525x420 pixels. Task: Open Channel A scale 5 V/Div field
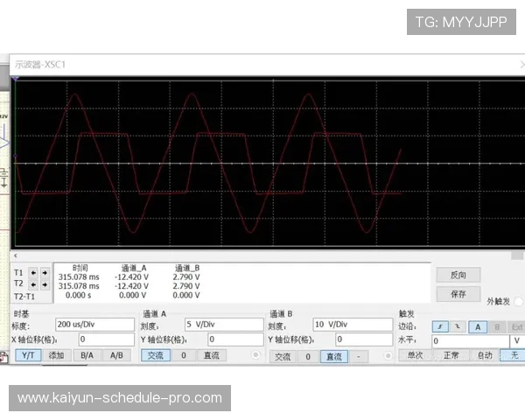pyautogui.click(x=223, y=324)
